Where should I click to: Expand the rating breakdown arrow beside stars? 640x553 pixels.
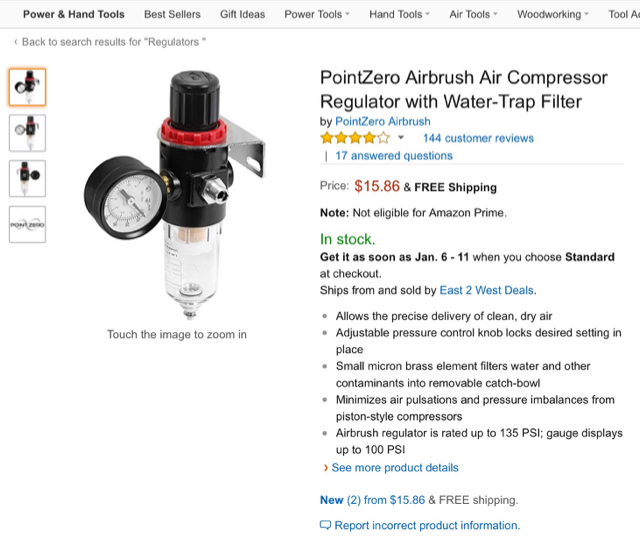click(x=401, y=138)
